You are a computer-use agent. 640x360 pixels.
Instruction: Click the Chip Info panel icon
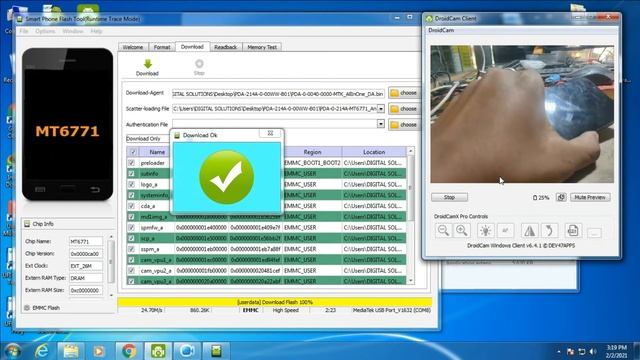(27, 224)
